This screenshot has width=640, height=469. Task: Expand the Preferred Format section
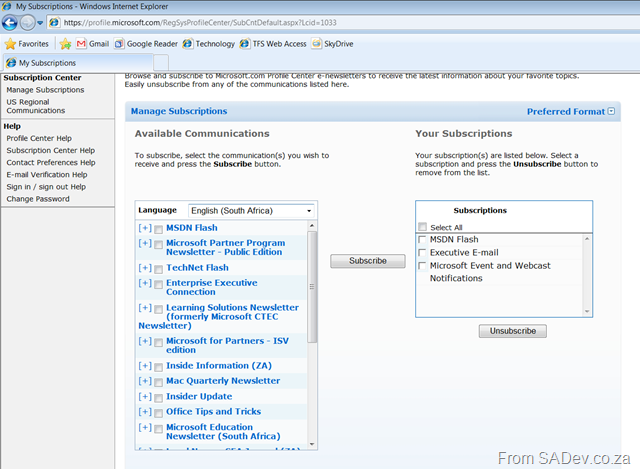click(571, 111)
